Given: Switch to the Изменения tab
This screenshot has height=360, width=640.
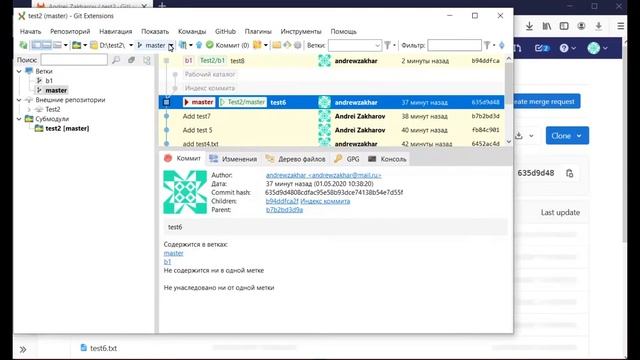Looking at the screenshot, I should click(233, 159).
